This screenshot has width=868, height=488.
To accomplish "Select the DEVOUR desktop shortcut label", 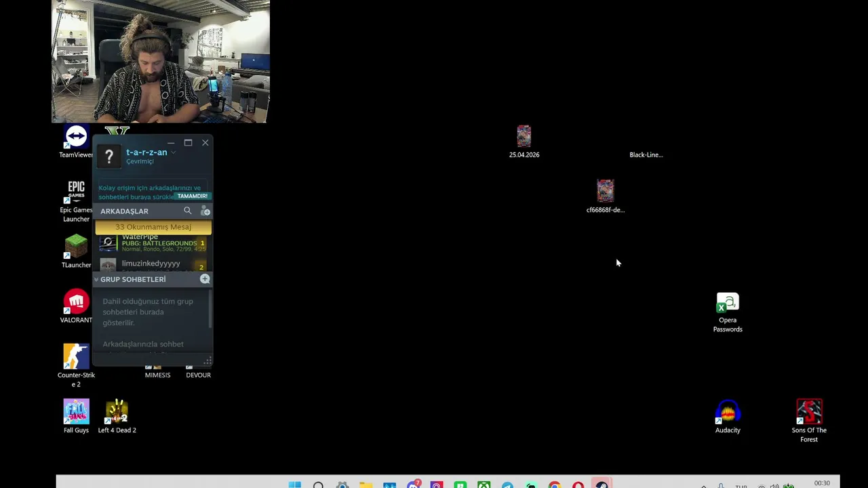I will click(198, 375).
